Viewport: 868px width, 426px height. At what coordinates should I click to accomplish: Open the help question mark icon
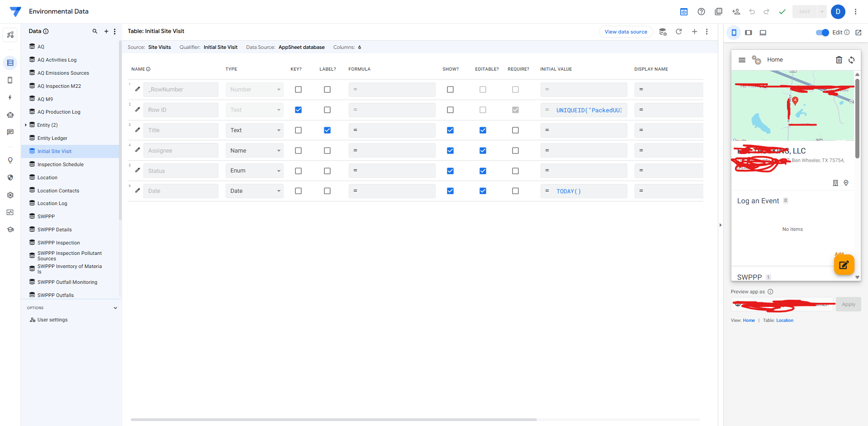pyautogui.click(x=701, y=12)
